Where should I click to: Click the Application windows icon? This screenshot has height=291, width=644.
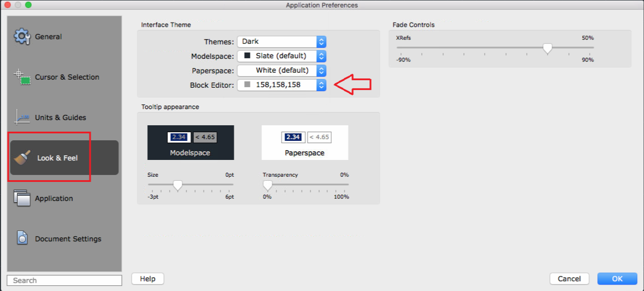tap(22, 198)
